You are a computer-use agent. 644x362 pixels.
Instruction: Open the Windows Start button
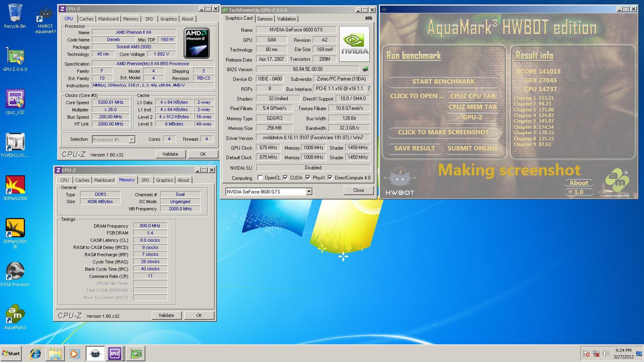[x=11, y=354]
